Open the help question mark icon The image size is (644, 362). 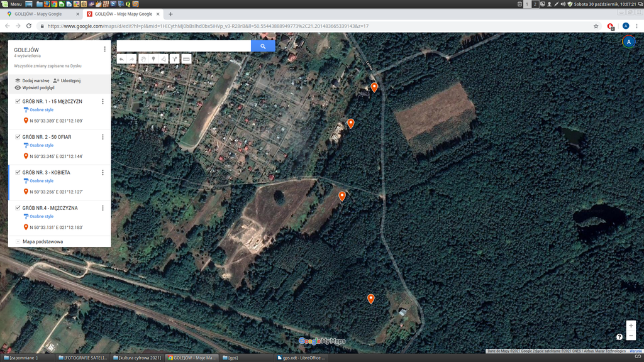(619, 337)
